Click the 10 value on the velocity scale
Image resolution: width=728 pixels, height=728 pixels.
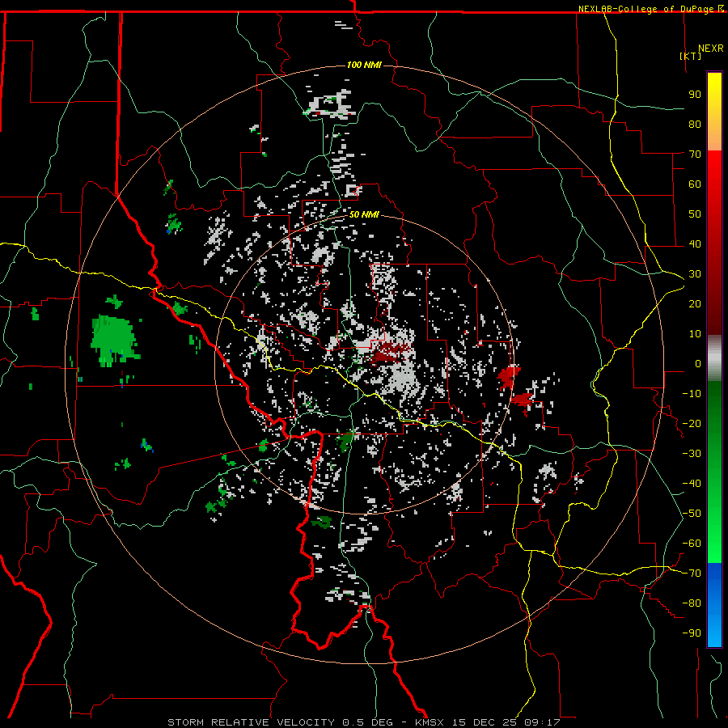pyautogui.click(x=695, y=334)
